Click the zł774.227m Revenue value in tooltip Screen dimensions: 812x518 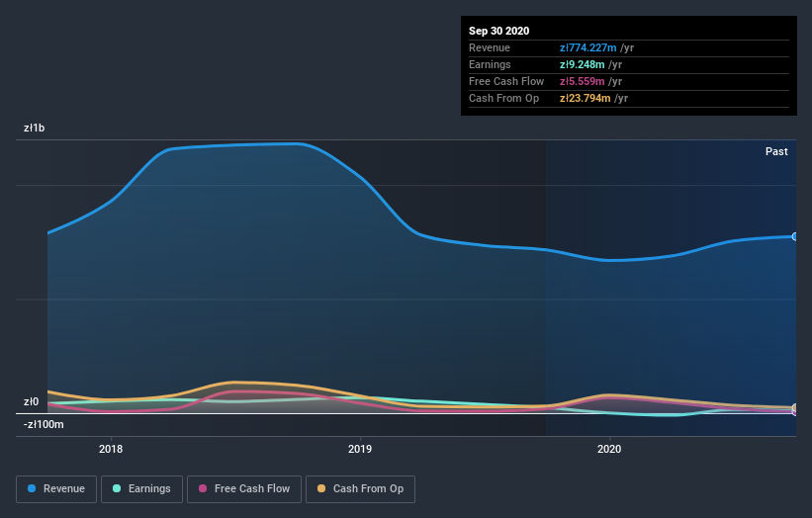pyautogui.click(x=587, y=47)
